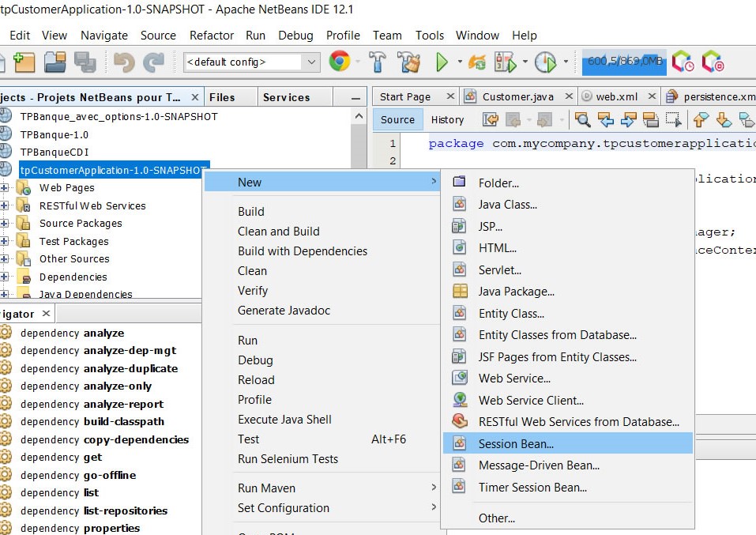Image resolution: width=756 pixels, height=535 pixels.
Task: Click the New Project toolbar icon
Action: [24, 62]
